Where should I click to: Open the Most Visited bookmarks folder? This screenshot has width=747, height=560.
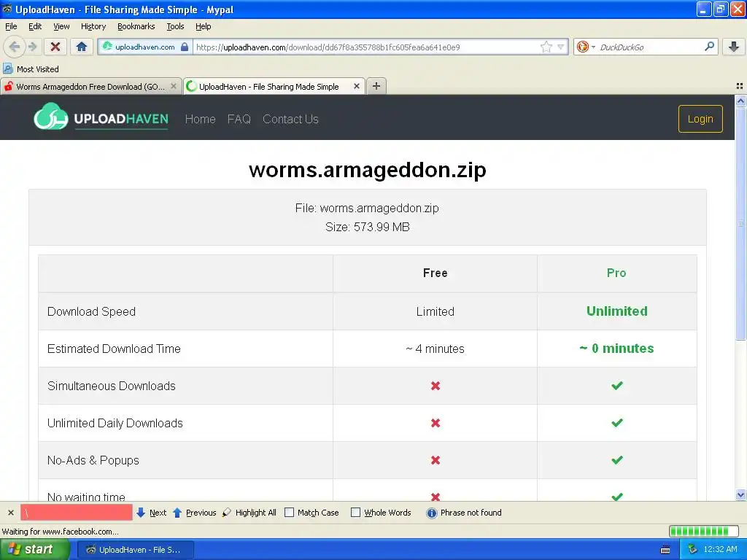tap(31, 69)
